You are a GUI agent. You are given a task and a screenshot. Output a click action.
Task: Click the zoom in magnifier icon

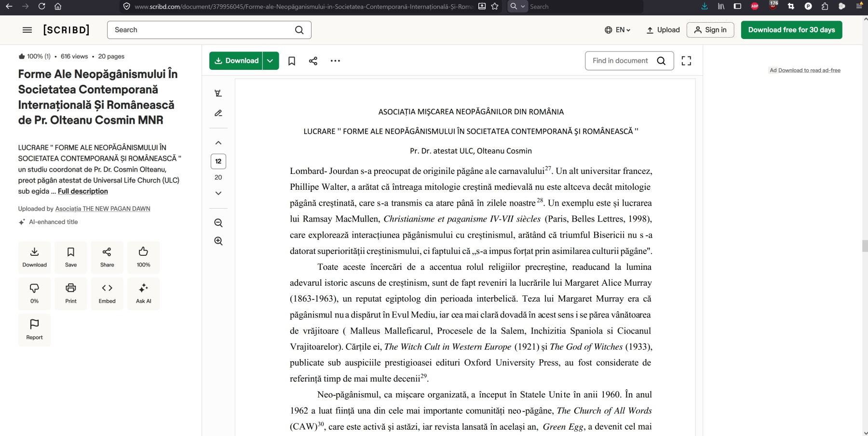(x=218, y=241)
